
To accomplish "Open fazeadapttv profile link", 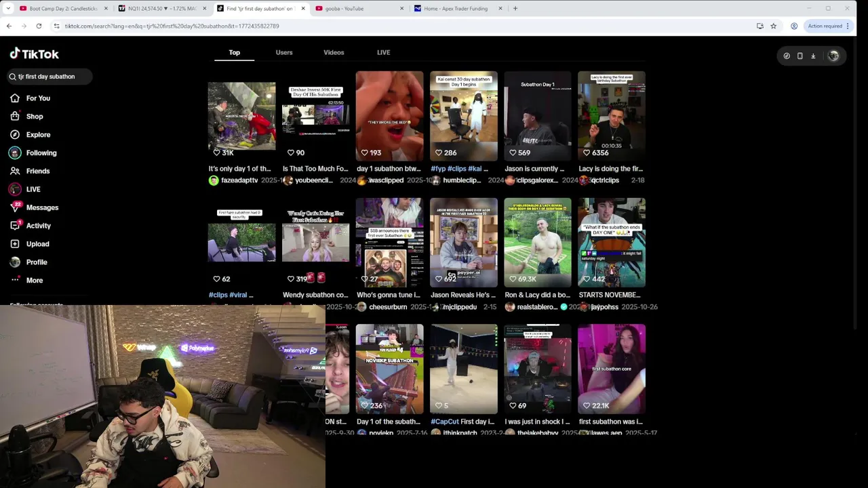I will [239, 180].
